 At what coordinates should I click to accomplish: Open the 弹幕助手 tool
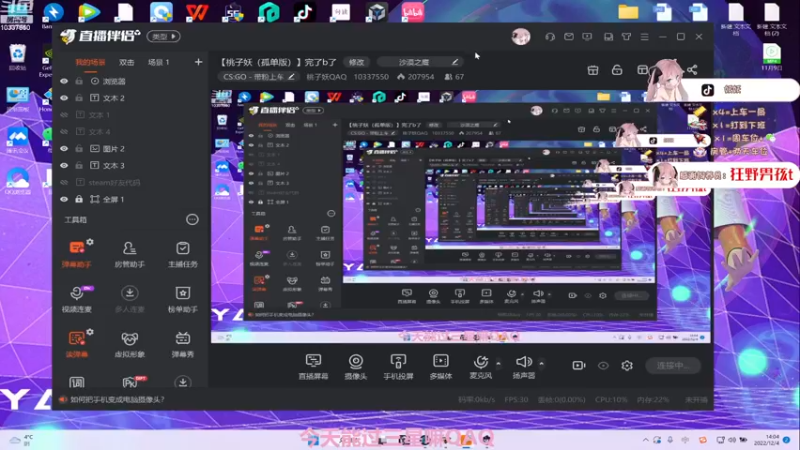coord(77,254)
